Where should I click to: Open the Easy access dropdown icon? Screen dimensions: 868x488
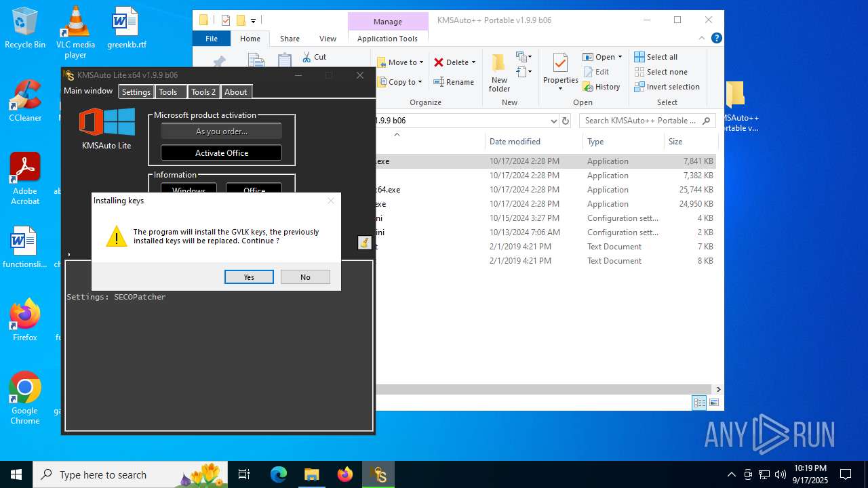[524, 72]
